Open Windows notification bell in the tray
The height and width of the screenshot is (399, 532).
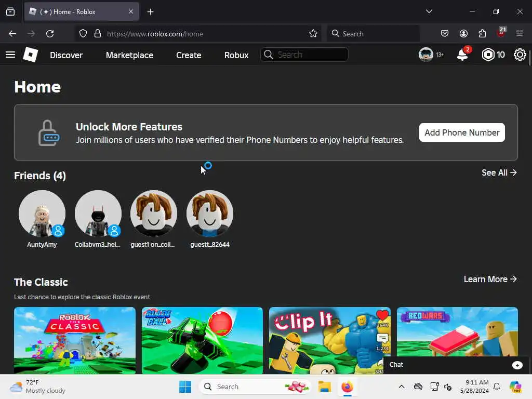[497, 387]
